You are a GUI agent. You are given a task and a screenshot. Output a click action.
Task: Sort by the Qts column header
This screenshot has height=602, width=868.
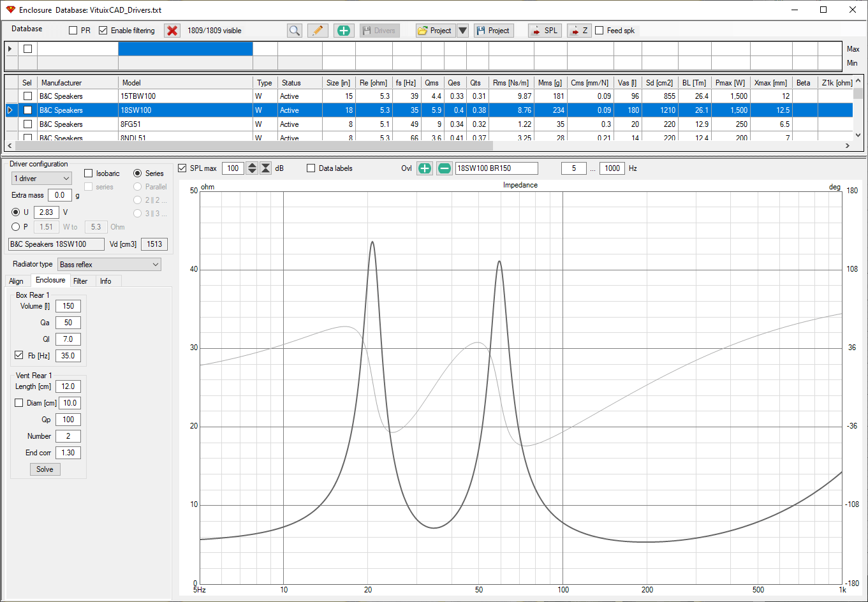pyautogui.click(x=477, y=83)
